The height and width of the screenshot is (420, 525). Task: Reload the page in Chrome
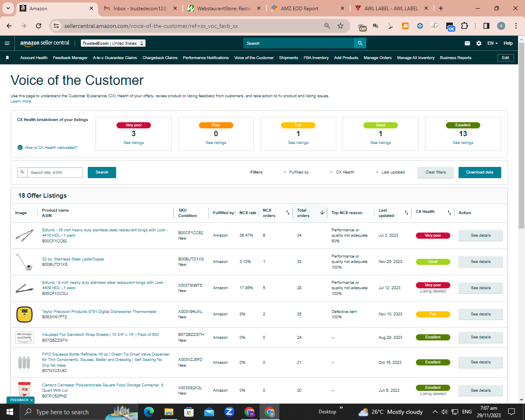[x=39, y=26]
